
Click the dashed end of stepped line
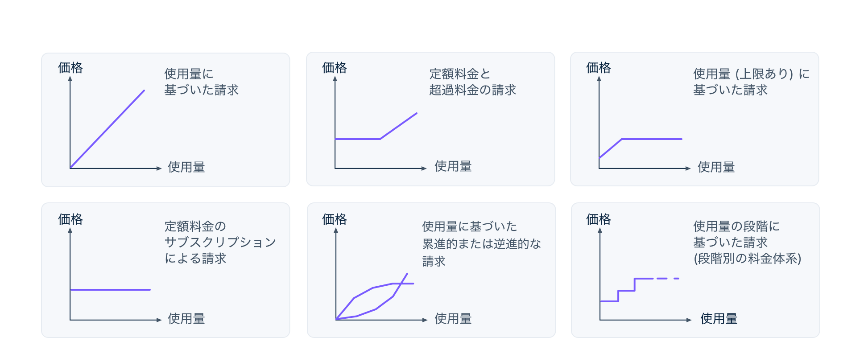(x=666, y=279)
